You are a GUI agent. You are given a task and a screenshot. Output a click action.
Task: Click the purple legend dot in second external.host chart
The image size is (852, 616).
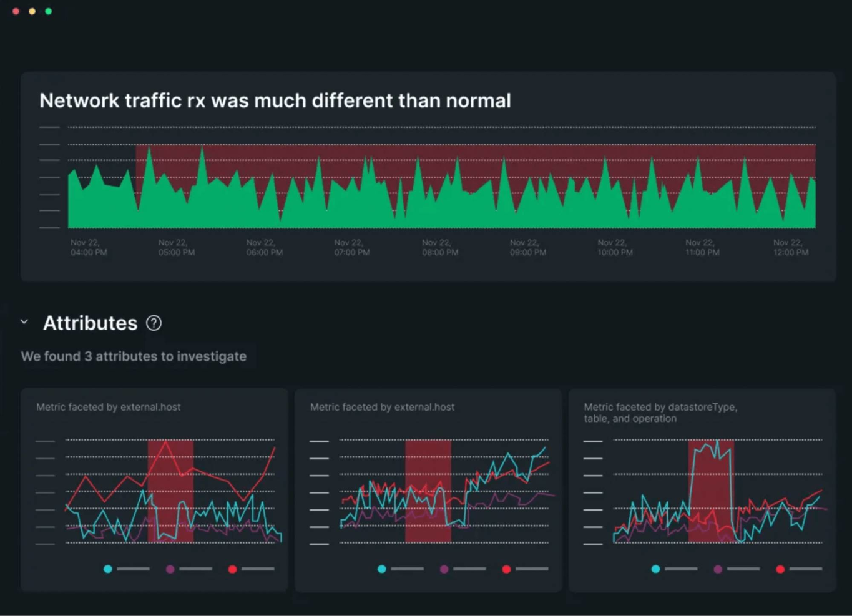tap(444, 569)
